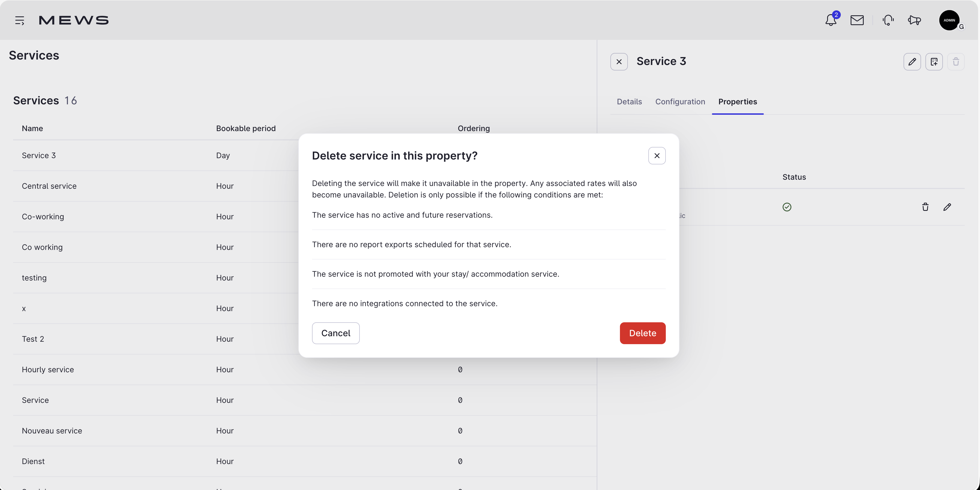Open the hamburger navigation menu
This screenshot has height=490, width=980.
tap(19, 20)
